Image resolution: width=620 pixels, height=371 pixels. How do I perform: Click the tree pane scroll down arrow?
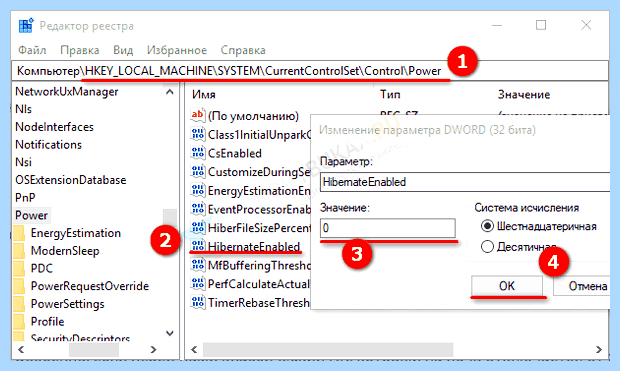pyautogui.click(x=170, y=333)
